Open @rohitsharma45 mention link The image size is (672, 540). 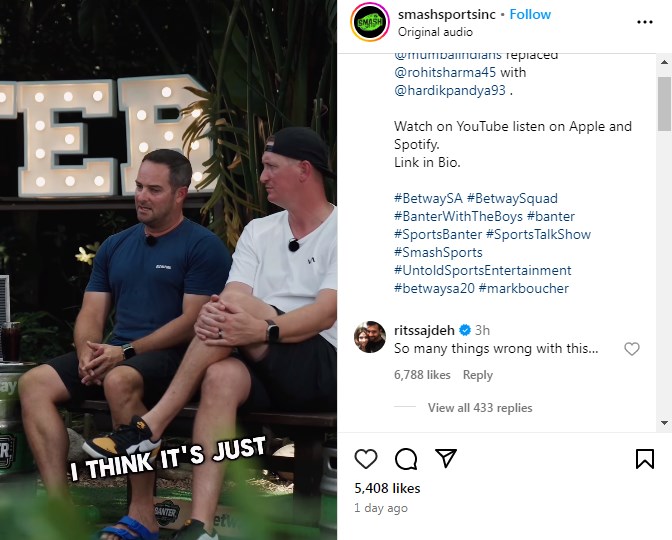(445, 72)
